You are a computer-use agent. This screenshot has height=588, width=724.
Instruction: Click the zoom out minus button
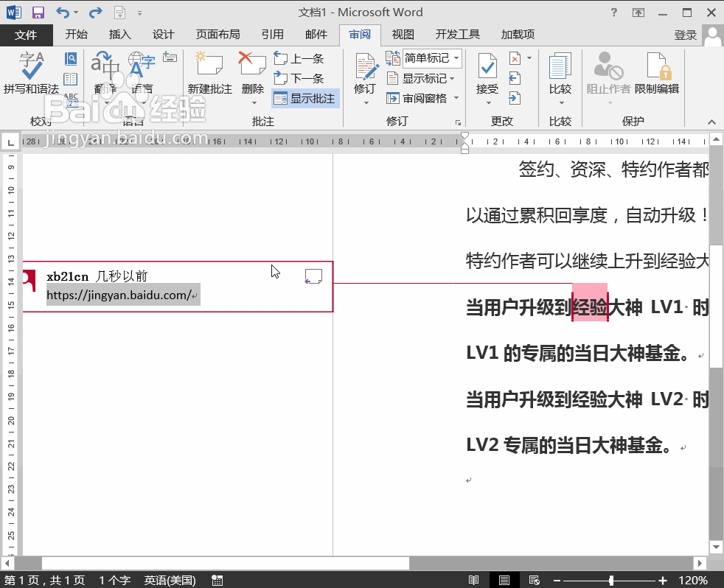(557, 581)
